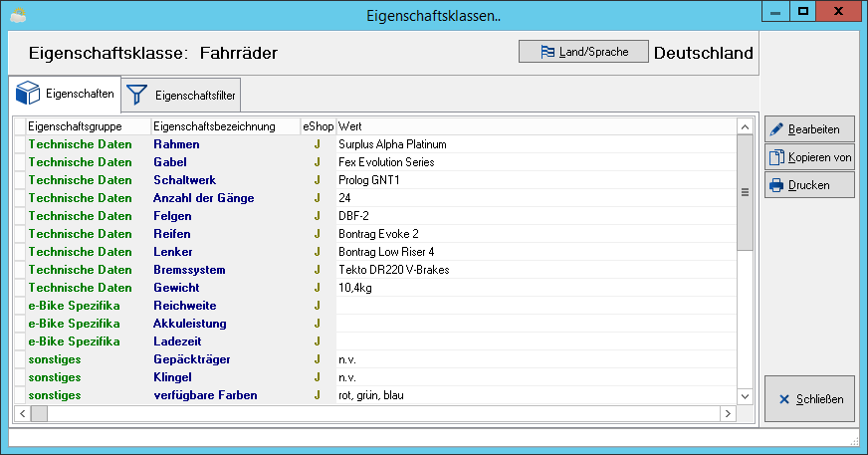Click the n.v. value for Klingel
868x455 pixels.
[x=347, y=377]
